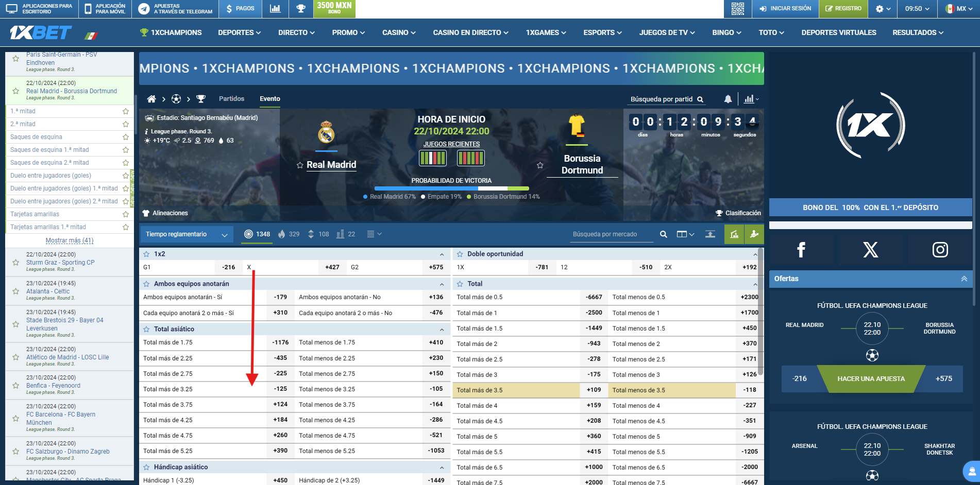
Task: Open the time 09:50 dropdown
Action: pos(917,9)
